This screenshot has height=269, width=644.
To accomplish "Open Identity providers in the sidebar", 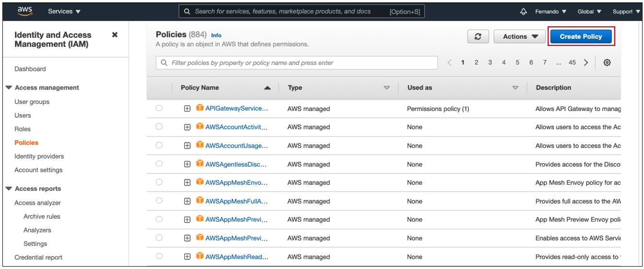I will coord(39,157).
